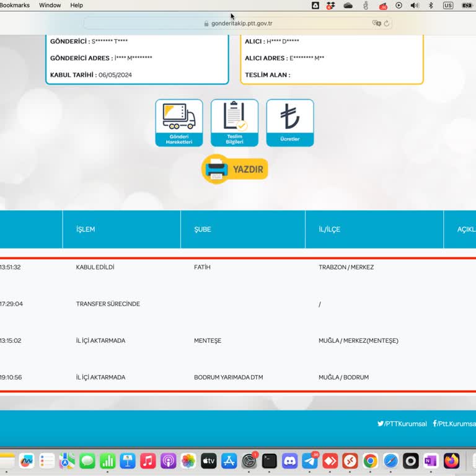The width and height of the screenshot is (476, 476).
Task: Open Teslim Bilgileri clipboard icon
Action: point(234,123)
